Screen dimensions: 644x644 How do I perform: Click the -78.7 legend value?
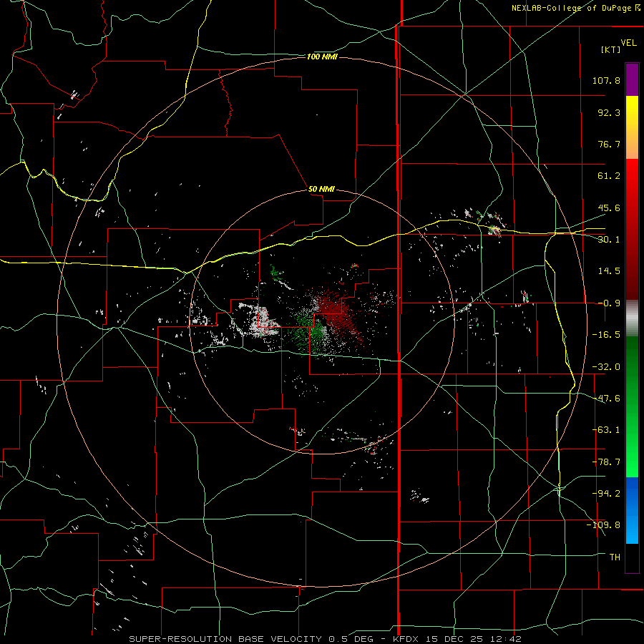click(x=606, y=462)
